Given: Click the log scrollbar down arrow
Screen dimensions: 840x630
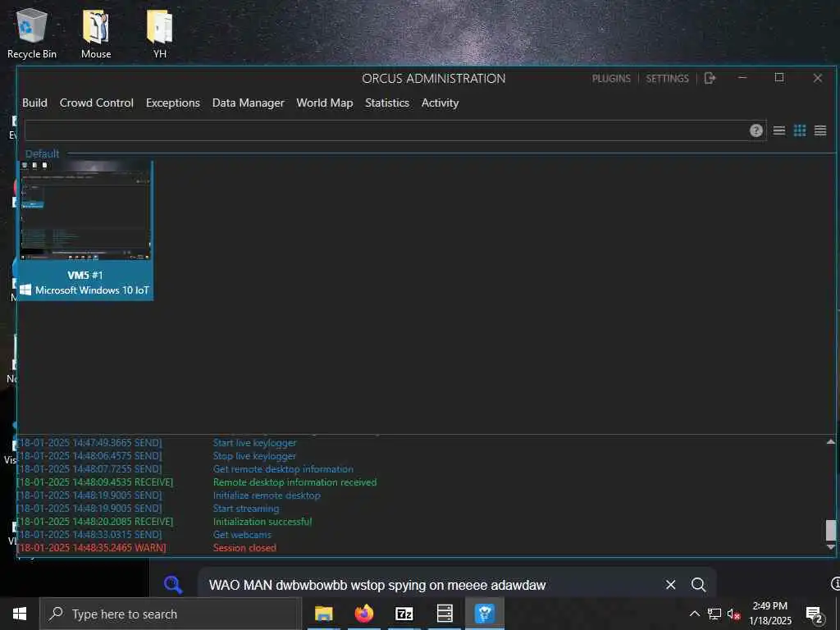Looking at the screenshot, I should pos(830,547).
